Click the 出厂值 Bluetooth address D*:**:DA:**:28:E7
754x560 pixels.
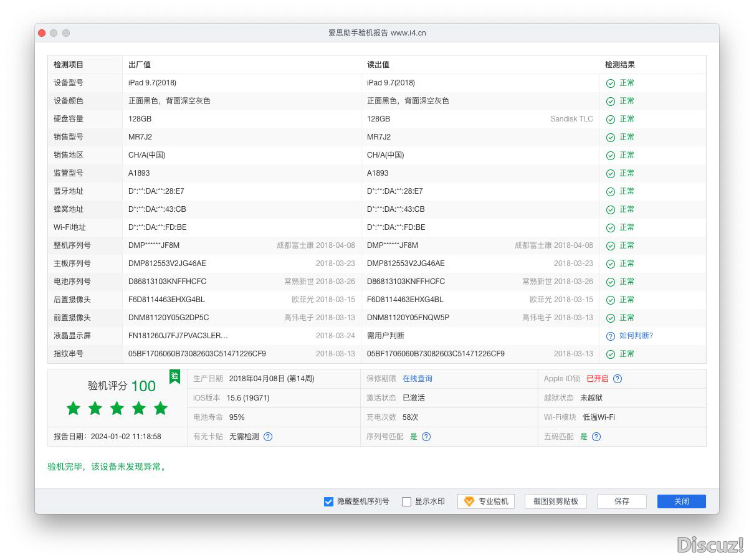click(x=156, y=191)
